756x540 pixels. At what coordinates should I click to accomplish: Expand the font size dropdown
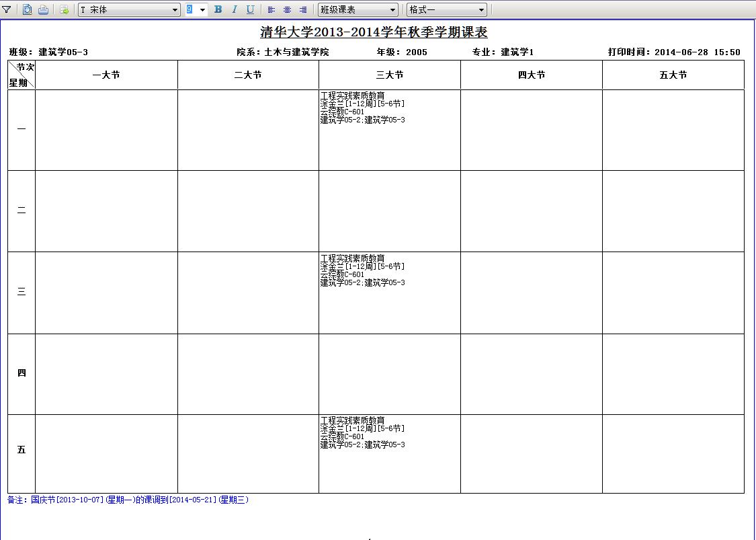click(202, 9)
